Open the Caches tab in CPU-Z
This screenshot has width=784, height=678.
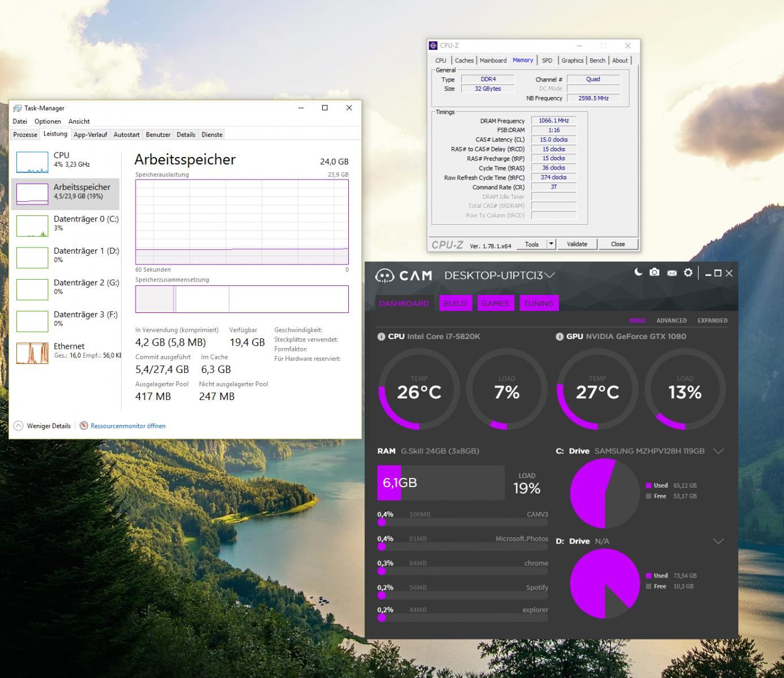[x=464, y=60]
